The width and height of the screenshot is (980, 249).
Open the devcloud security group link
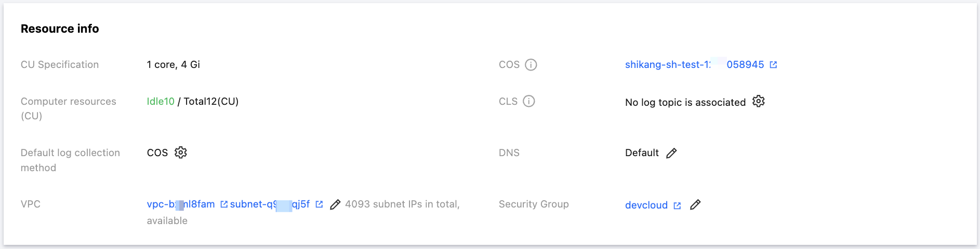646,205
